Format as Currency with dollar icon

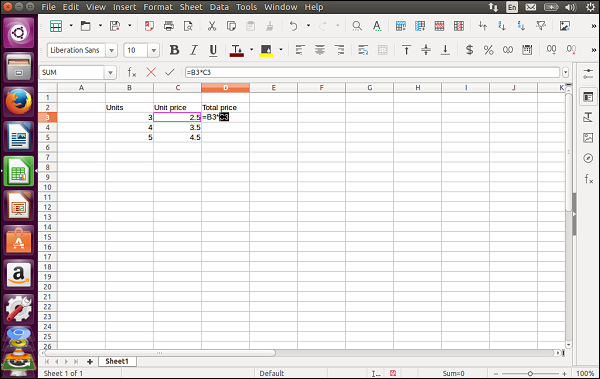click(x=469, y=50)
